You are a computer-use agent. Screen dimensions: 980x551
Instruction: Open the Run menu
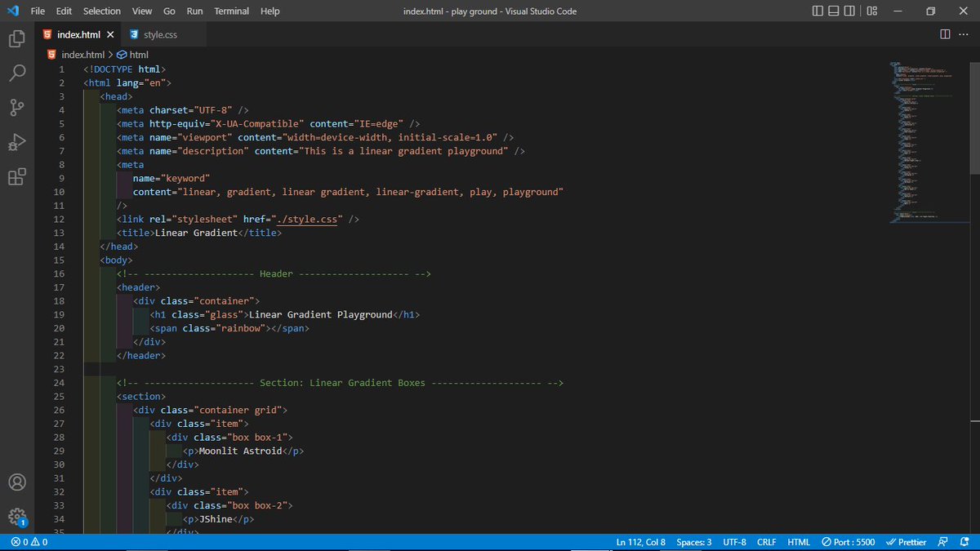pyautogui.click(x=194, y=11)
